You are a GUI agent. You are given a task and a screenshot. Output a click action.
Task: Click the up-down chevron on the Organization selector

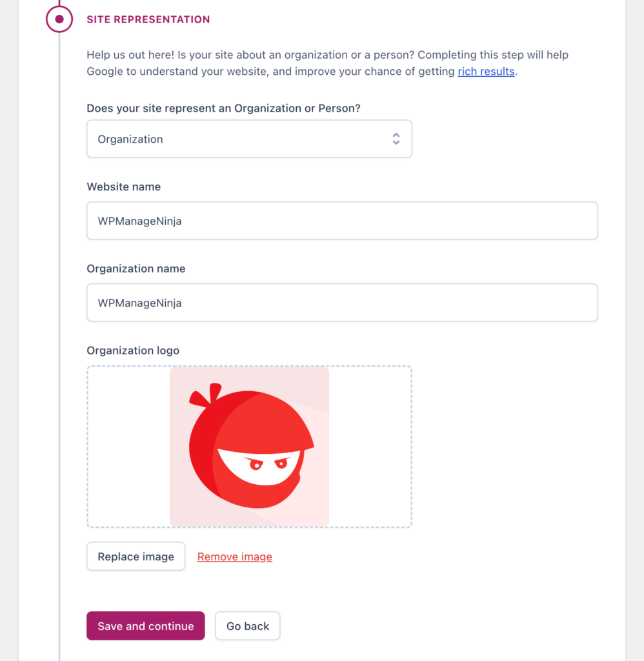coord(396,138)
